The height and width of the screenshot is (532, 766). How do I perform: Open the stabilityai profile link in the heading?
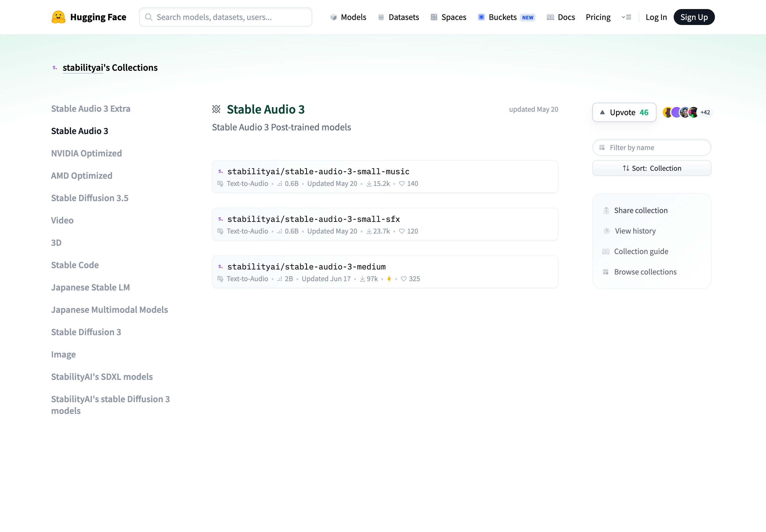(x=83, y=68)
